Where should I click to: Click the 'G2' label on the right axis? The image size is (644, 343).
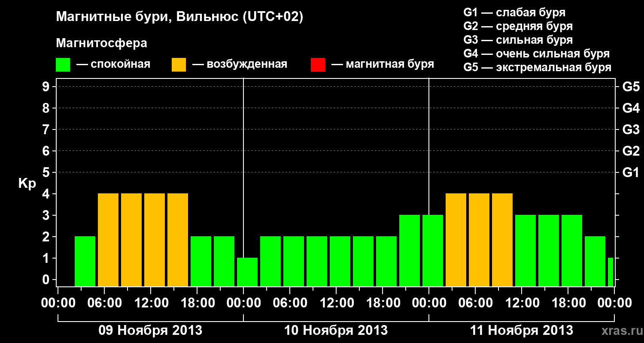(x=631, y=151)
